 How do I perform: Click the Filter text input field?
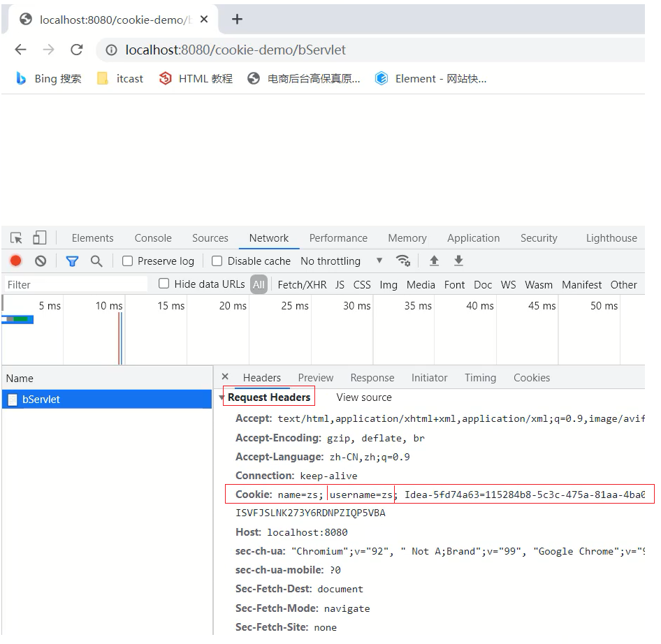[75, 285]
